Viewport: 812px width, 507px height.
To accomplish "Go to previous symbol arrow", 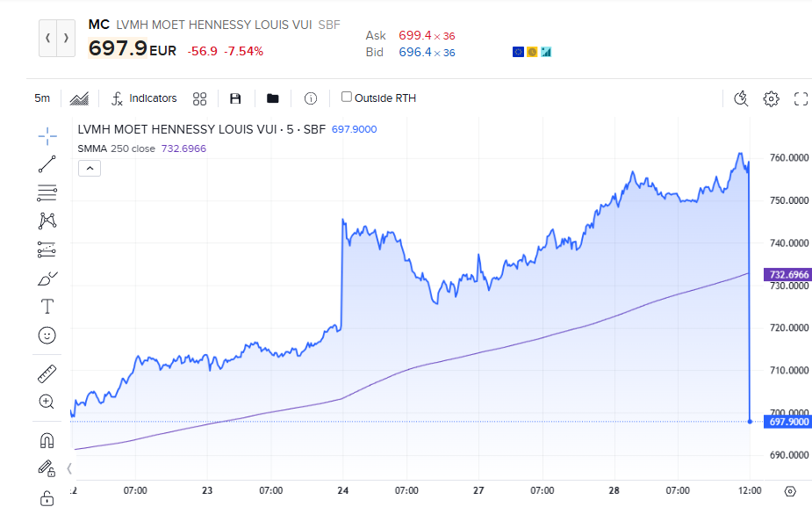I will coord(48,38).
